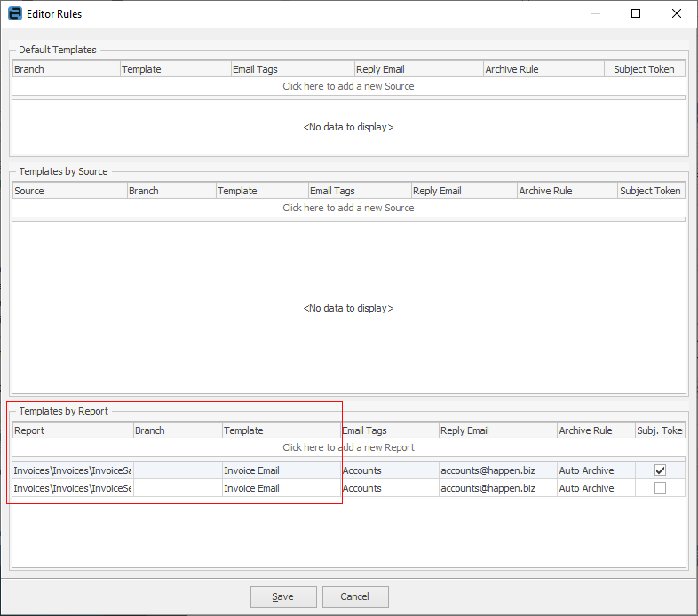
Task: Minimize the Editor Rules window
Action: click(x=595, y=14)
